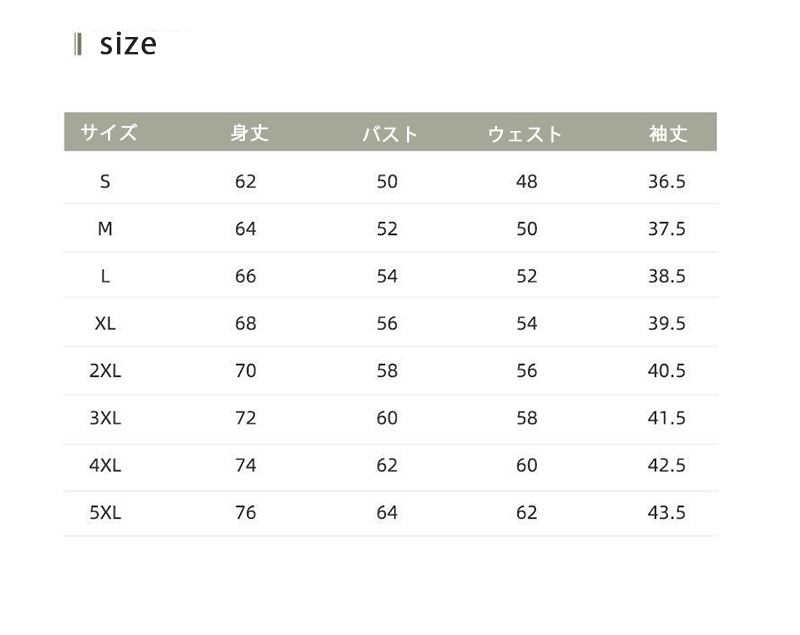Select the S size row label
The width and height of the screenshot is (800, 635).
point(106,181)
